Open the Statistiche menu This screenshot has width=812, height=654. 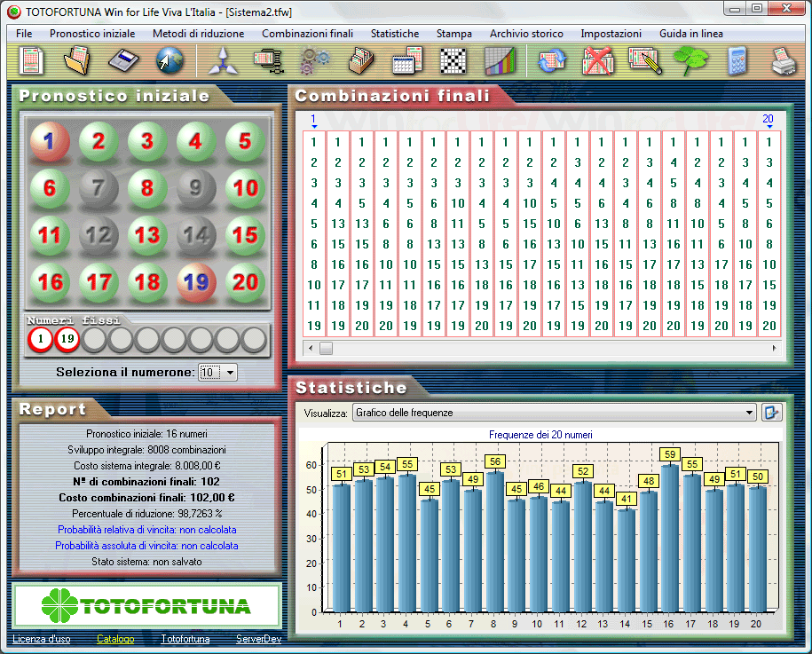click(x=395, y=34)
